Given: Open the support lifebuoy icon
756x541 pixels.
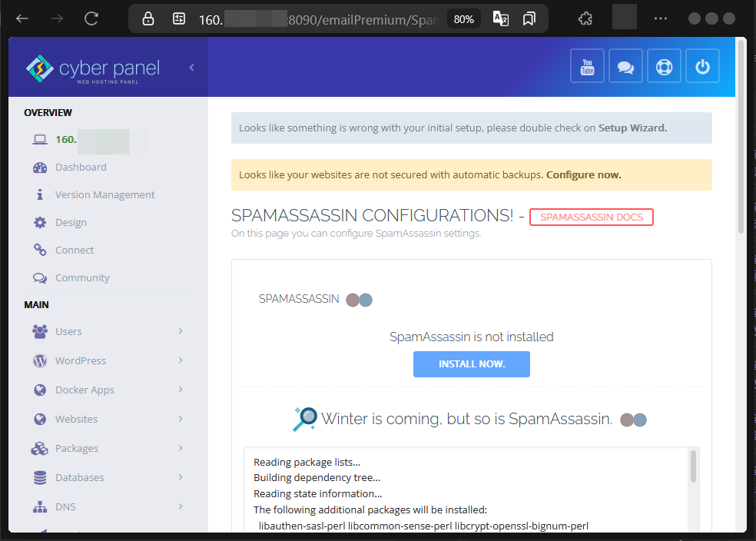Looking at the screenshot, I should (664, 66).
